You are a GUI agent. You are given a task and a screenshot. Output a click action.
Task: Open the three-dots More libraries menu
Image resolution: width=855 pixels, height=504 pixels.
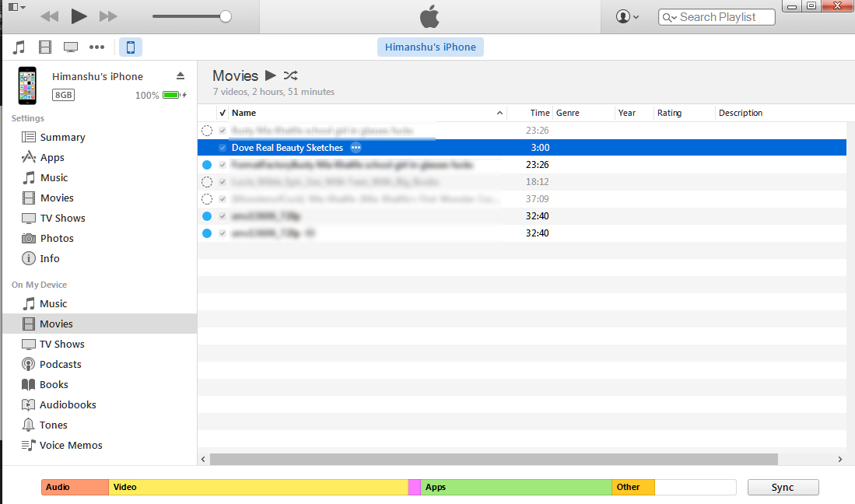(x=96, y=47)
